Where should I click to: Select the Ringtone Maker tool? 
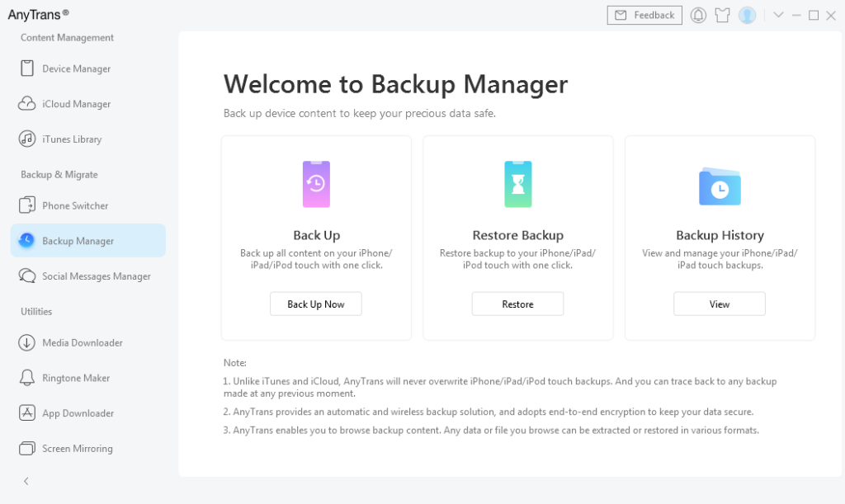(x=73, y=378)
